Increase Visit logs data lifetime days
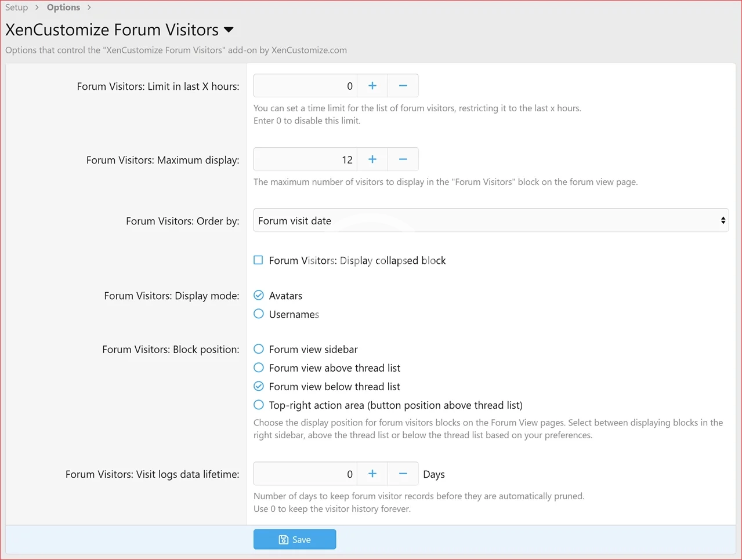Screen dimensions: 742x560 372,474
